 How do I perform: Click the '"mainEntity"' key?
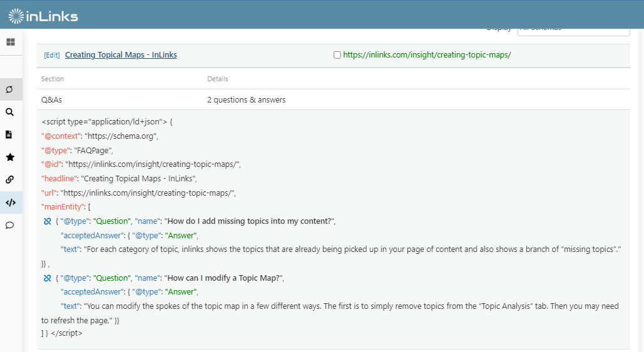[x=63, y=207]
